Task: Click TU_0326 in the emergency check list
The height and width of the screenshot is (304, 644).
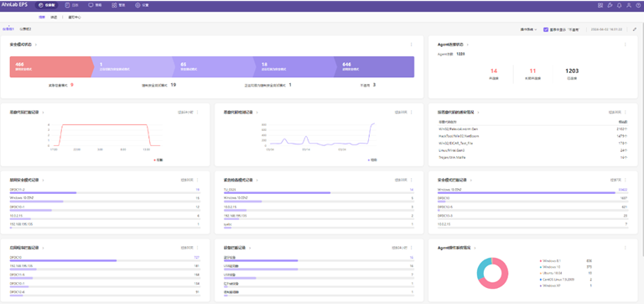Action: tap(230, 190)
